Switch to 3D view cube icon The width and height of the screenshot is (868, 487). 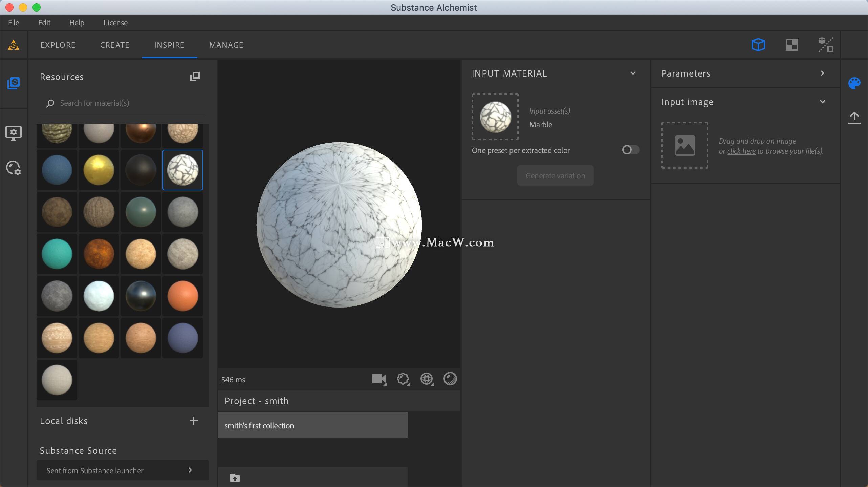pyautogui.click(x=758, y=45)
